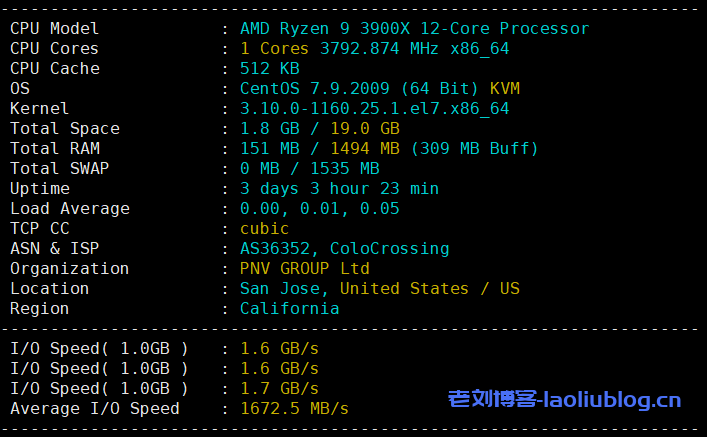The width and height of the screenshot is (707, 437).
Task: Click the cubic TCP CC value
Action: 264,228
